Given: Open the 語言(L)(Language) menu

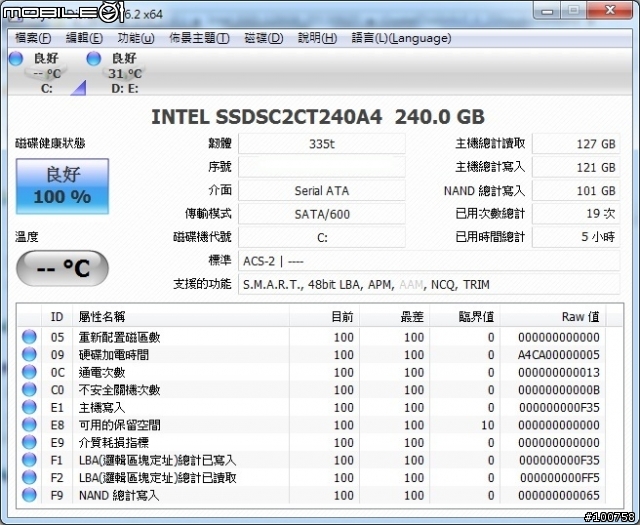Looking at the screenshot, I should tap(401, 38).
